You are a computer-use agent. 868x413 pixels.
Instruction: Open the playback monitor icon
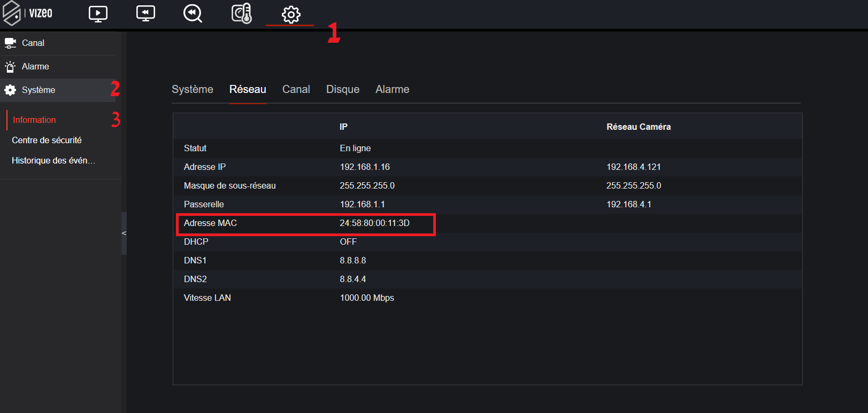point(145,14)
